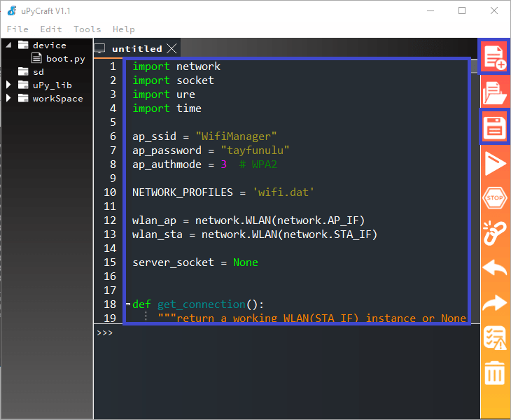This screenshot has height=420, width=511.
Task: Save the file with the floppy icon
Action: click(x=495, y=127)
